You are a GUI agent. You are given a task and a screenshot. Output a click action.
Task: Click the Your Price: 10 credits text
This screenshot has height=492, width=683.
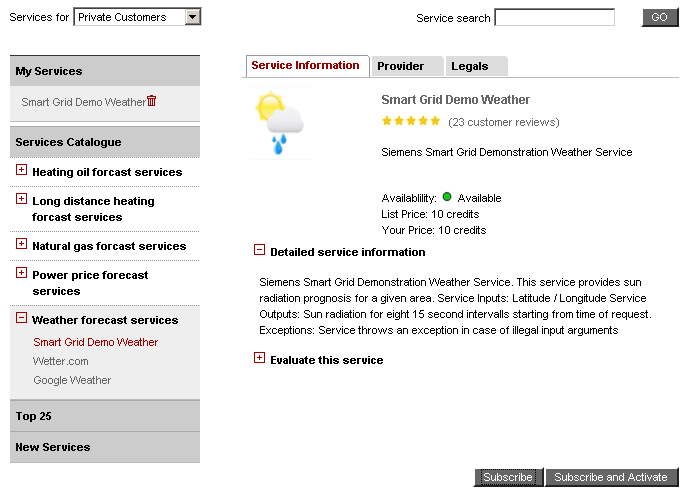click(x=433, y=230)
